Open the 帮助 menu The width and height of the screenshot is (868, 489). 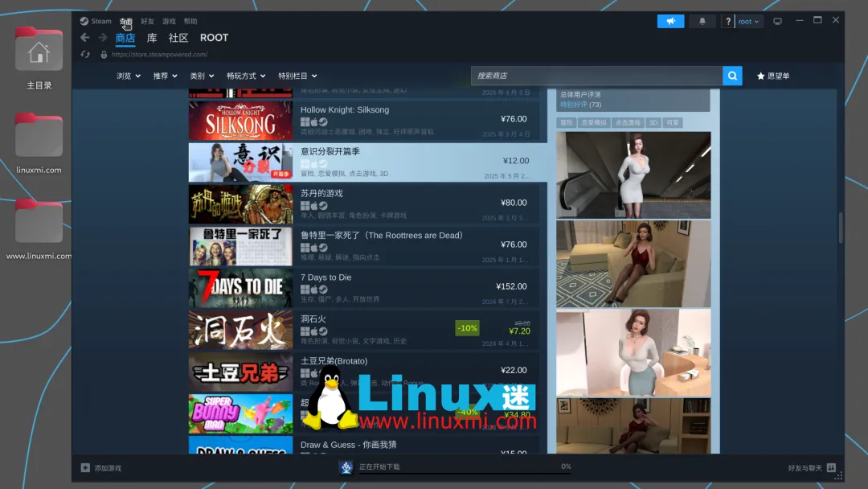click(x=190, y=21)
